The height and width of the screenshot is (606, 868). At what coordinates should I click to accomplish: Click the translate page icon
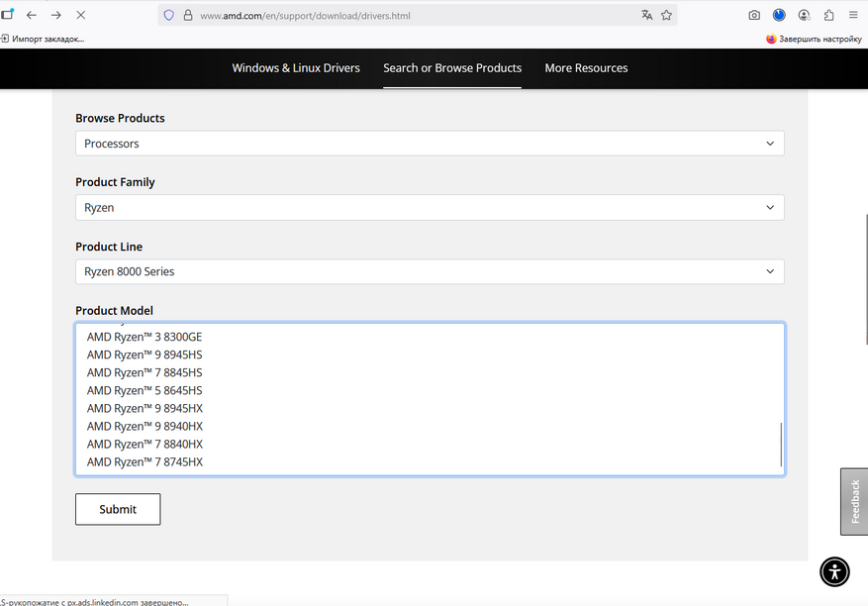pyautogui.click(x=647, y=15)
